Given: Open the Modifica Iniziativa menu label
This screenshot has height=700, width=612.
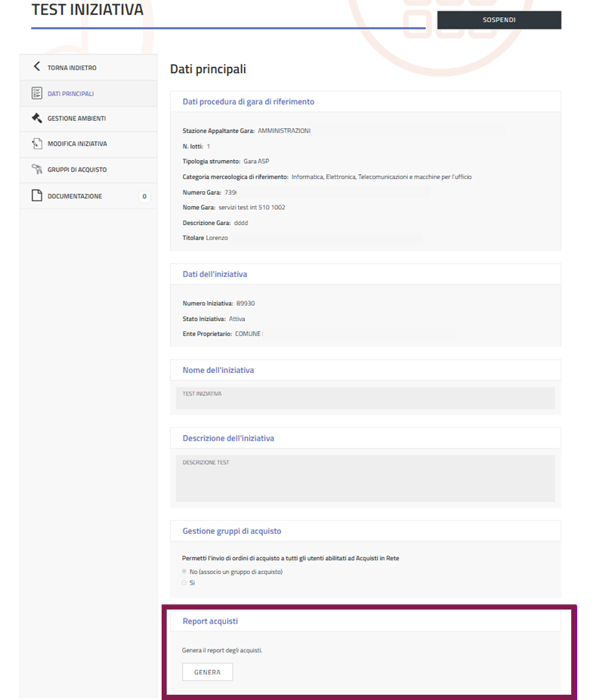Looking at the screenshot, I should (x=77, y=144).
